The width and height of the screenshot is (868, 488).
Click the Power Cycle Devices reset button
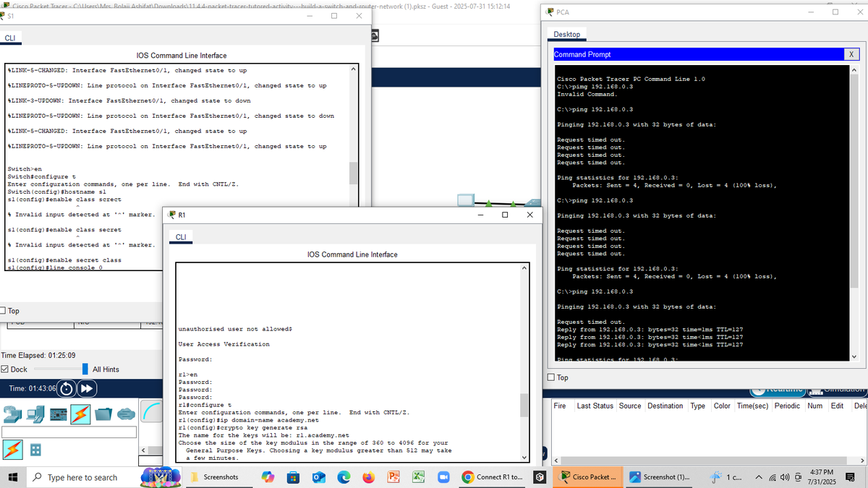pyautogui.click(x=66, y=389)
